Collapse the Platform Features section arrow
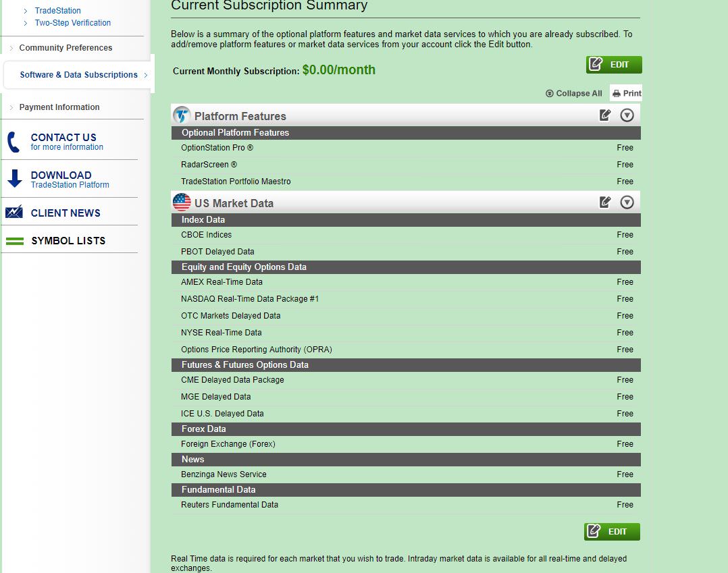 (627, 115)
